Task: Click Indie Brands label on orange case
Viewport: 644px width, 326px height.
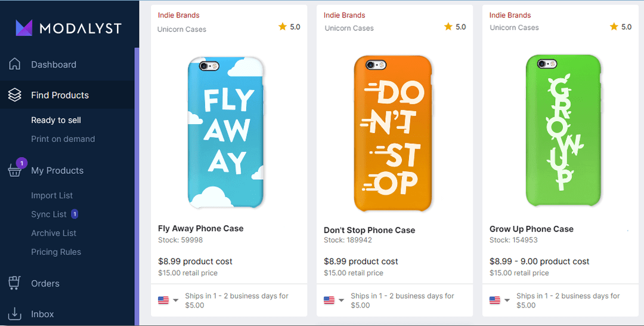Action: [345, 15]
